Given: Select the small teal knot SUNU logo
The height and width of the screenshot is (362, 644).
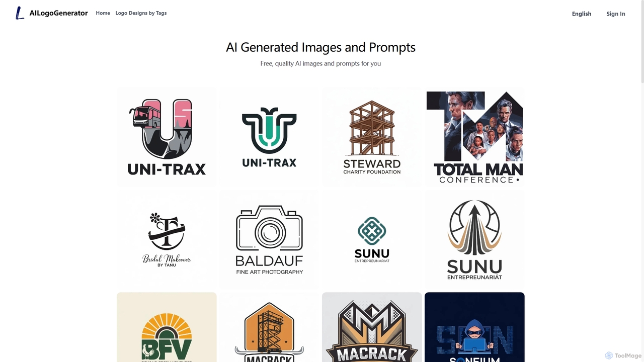Looking at the screenshot, I should pos(372,240).
